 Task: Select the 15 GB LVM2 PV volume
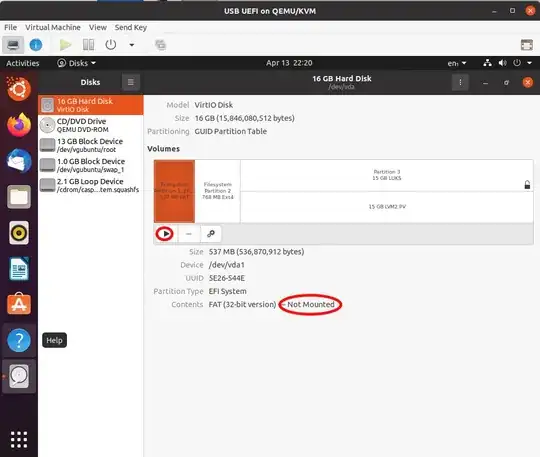(387, 207)
